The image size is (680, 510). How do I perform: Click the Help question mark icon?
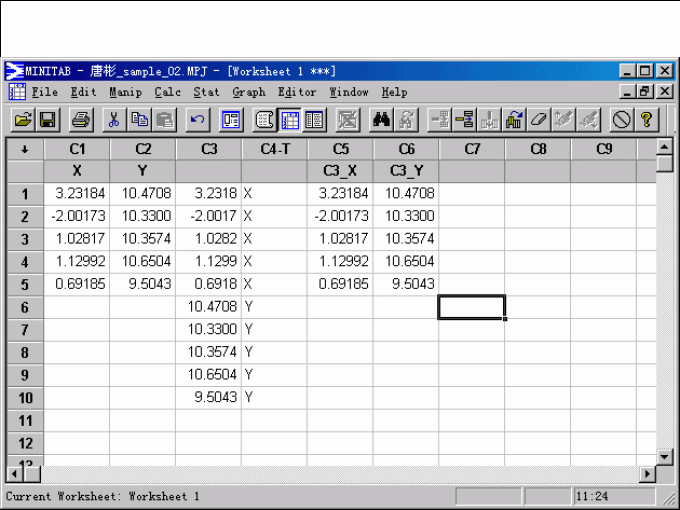click(x=647, y=120)
